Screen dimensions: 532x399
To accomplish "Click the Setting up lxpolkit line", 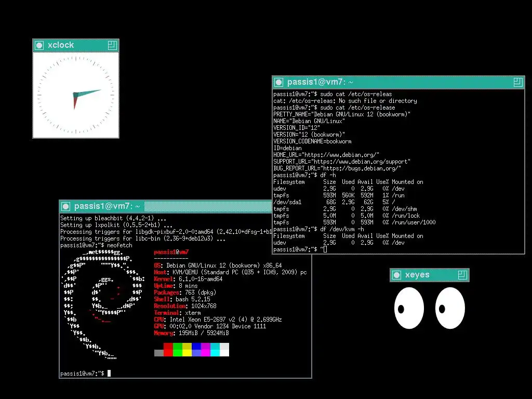I will pyautogui.click(x=116, y=225).
